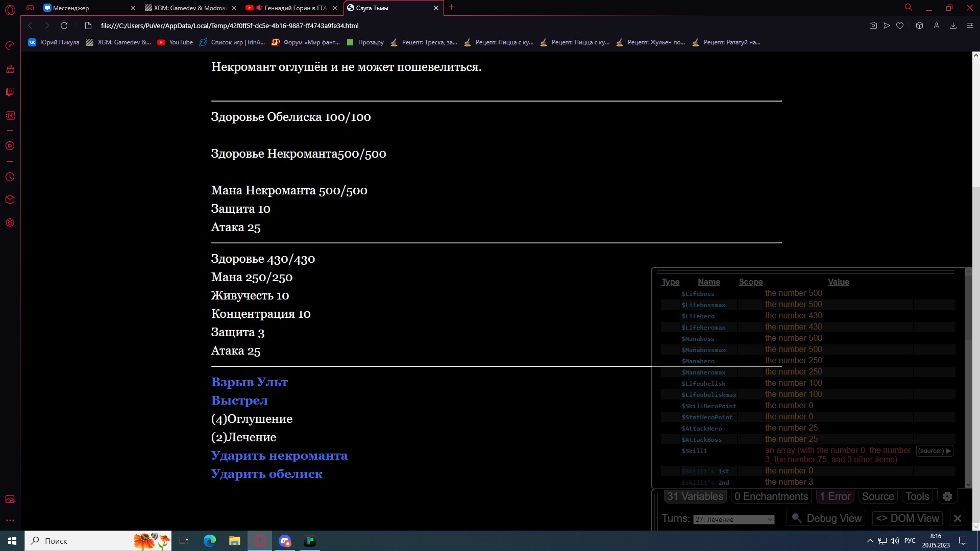Open the 0 Enchantments tab
980x551 pixels.
[771, 496]
